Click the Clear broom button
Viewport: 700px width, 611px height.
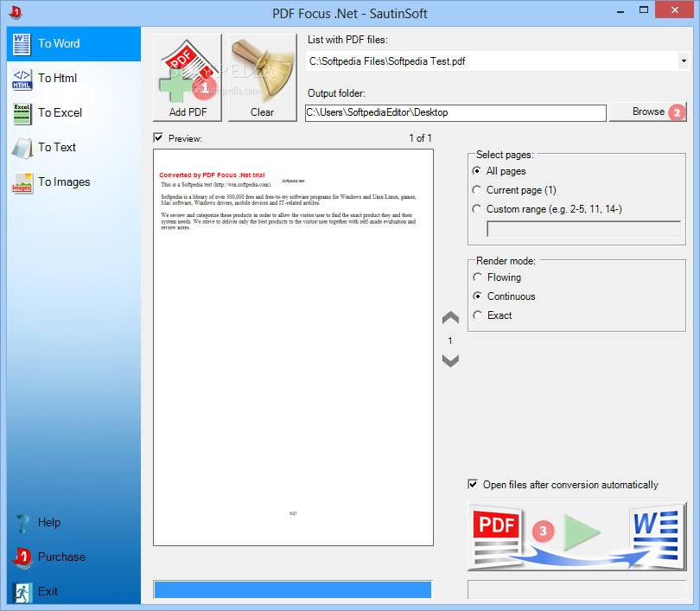263,77
